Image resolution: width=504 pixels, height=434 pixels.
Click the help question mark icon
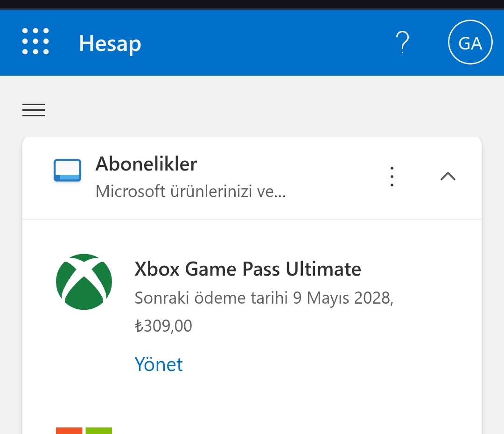point(402,42)
